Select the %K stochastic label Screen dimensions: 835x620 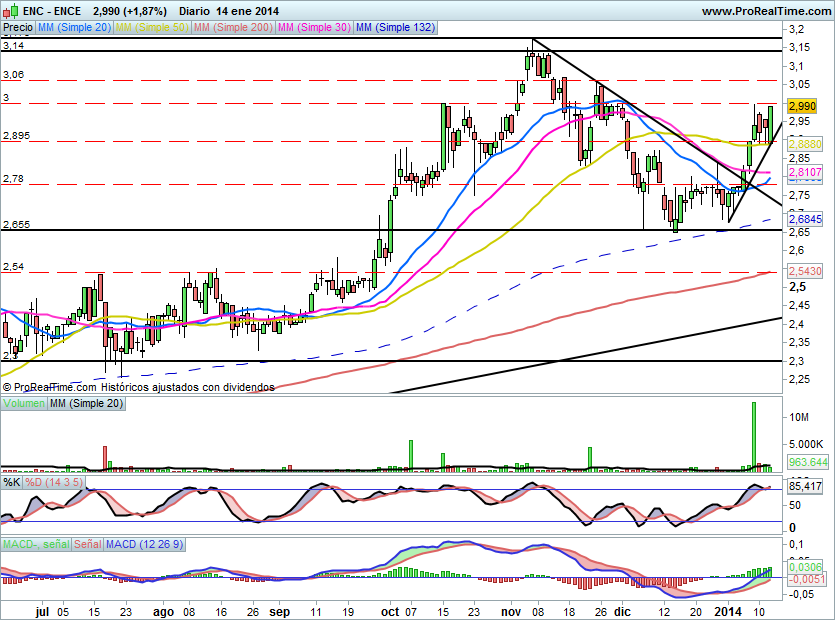pos(12,482)
